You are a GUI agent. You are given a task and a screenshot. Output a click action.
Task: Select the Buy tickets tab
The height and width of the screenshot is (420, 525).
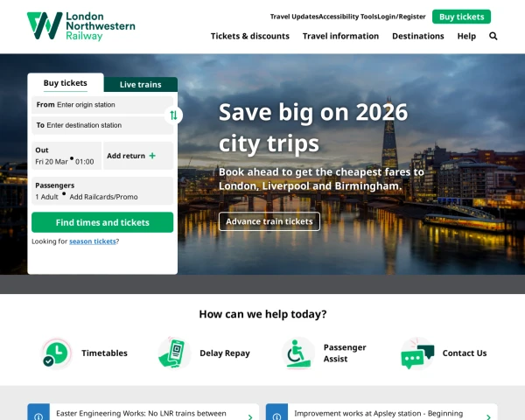pos(66,83)
